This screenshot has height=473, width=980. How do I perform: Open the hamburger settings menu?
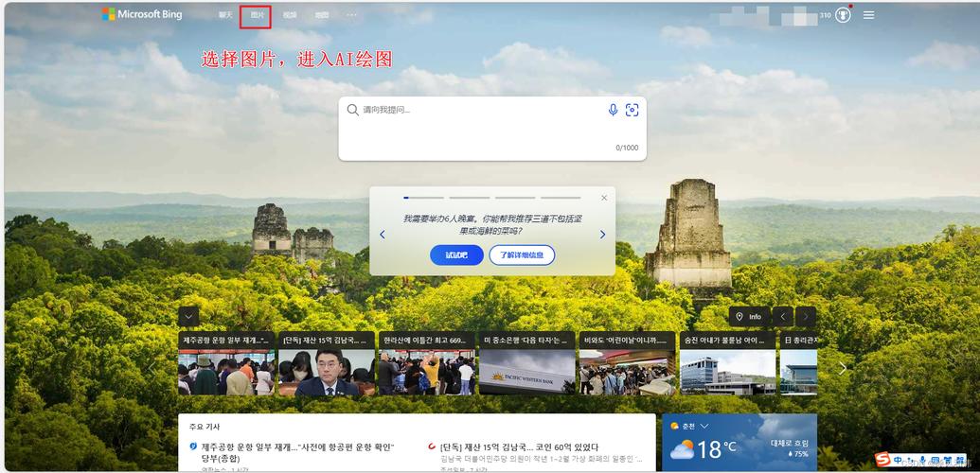point(868,15)
